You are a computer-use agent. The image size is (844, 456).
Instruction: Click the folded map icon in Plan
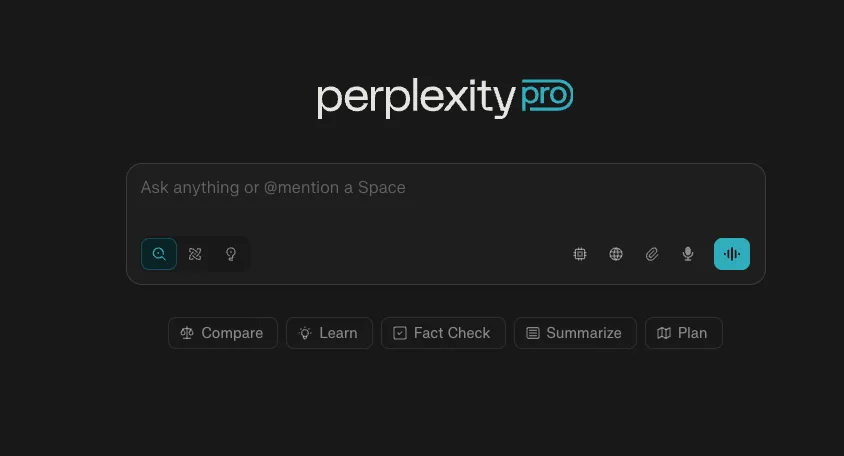[664, 333]
